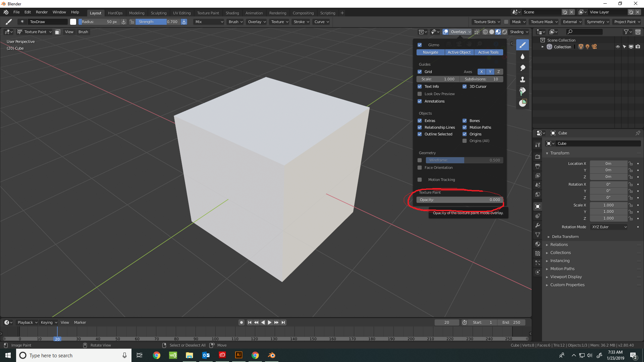Switch viewport to rendered shading

[504, 32]
